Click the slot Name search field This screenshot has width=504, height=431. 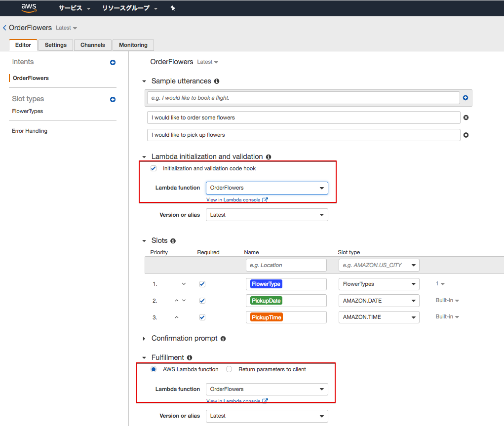286,265
